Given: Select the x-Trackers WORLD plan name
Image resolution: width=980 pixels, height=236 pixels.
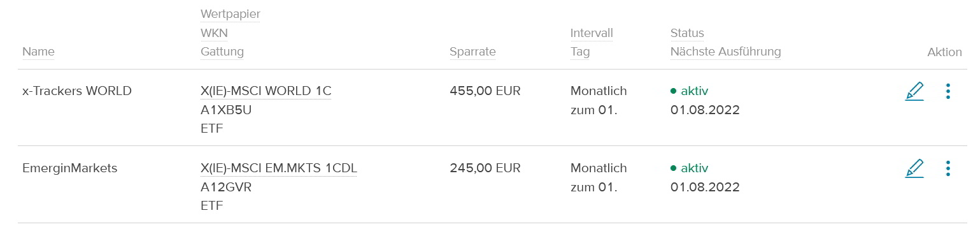Looking at the screenshot, I should point(77,91).
